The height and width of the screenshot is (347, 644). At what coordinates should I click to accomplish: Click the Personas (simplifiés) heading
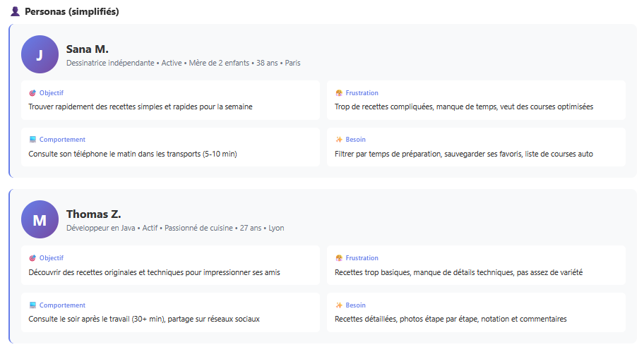tap(71, 12)
